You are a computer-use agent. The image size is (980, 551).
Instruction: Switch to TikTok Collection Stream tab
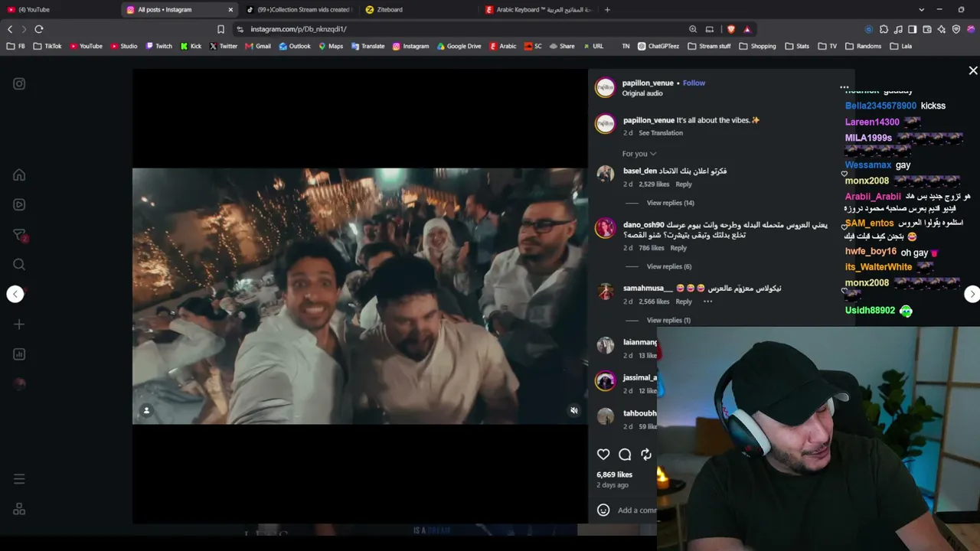[x=299, y=10]
